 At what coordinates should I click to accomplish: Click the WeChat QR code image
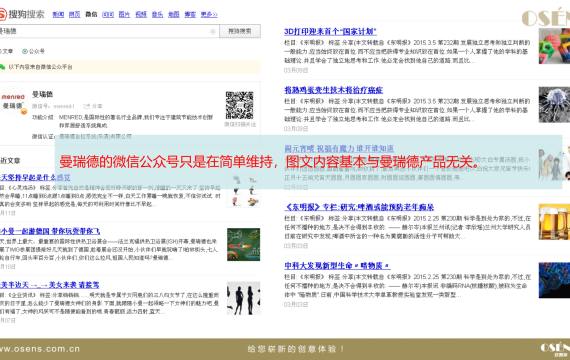pos(240,105)
